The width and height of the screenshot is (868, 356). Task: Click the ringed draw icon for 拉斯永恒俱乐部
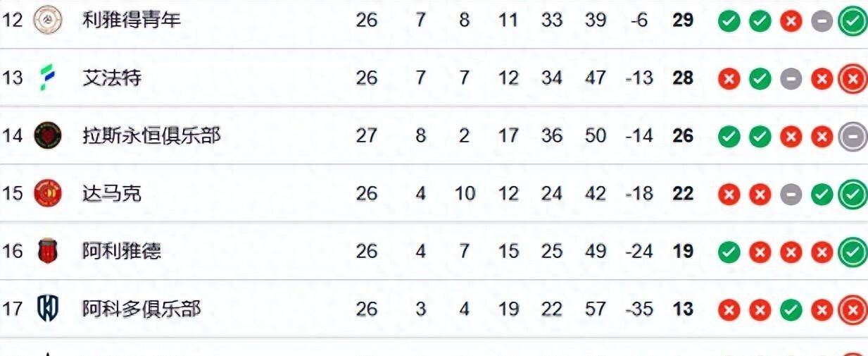pos(853,136)
